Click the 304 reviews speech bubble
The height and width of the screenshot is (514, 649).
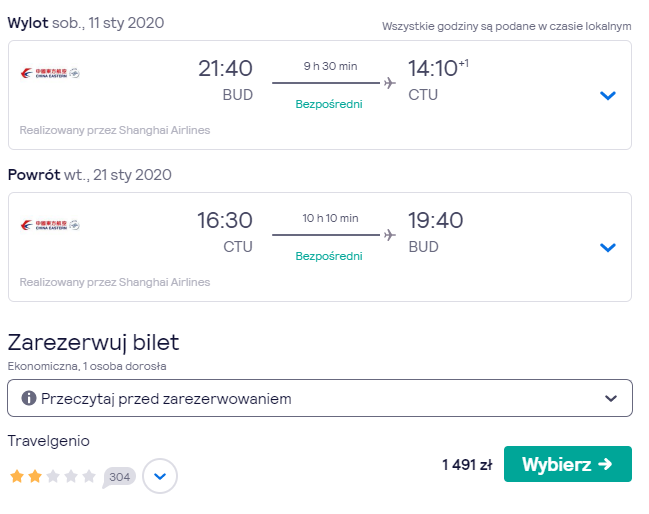pyautogui.click(x=119, y=477)
